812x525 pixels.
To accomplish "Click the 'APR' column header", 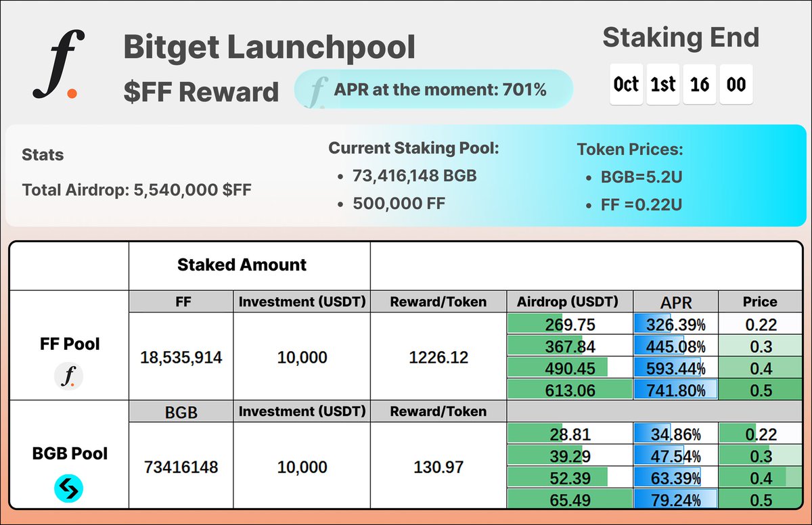I will [x=675, y=302].
